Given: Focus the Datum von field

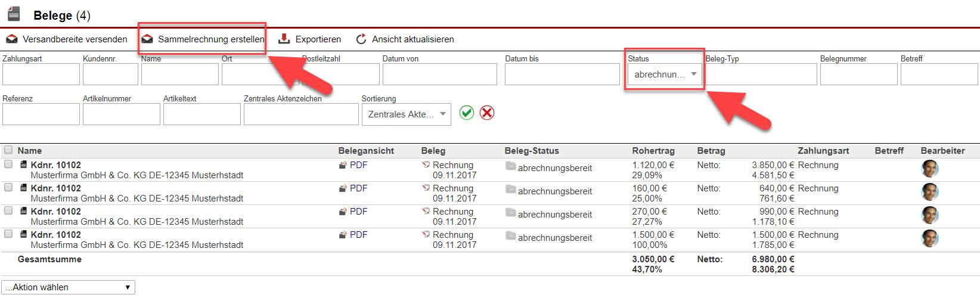Looking at the screenshot, I should (440, 75).
